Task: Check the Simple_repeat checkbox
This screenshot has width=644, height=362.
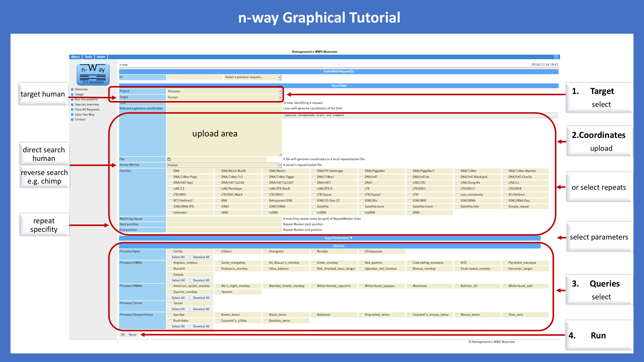Action: point(505,207)
